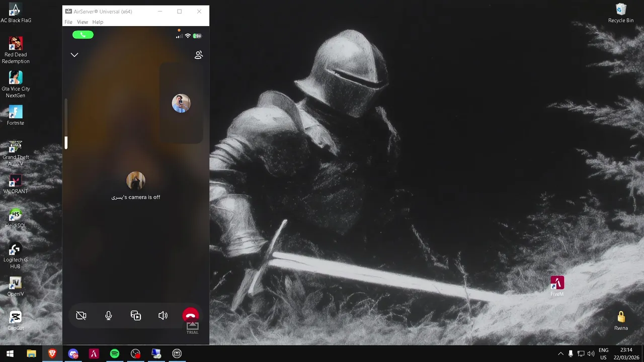Screen dimensions: 644x362
Task: Select the OpenIV desktop shortcut
Action: pos(16,287)
